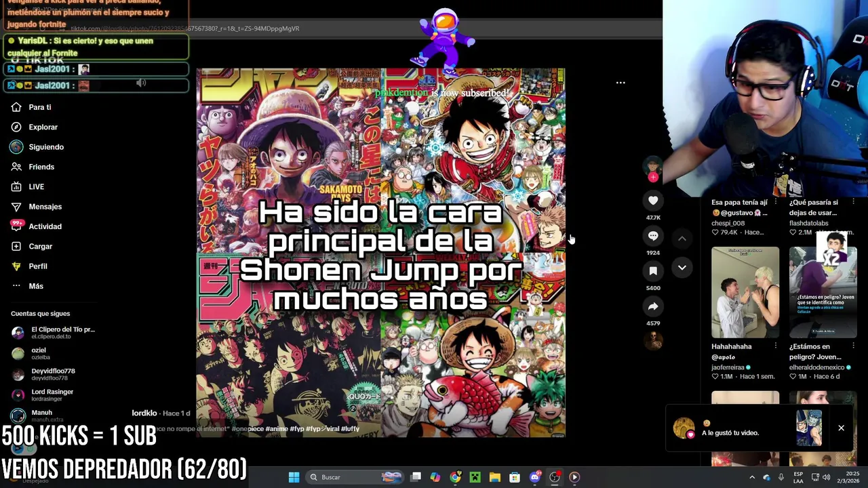Open the volume tray icon
The height and width of the screenshot is (488, 868).
[x=826, y=477]
